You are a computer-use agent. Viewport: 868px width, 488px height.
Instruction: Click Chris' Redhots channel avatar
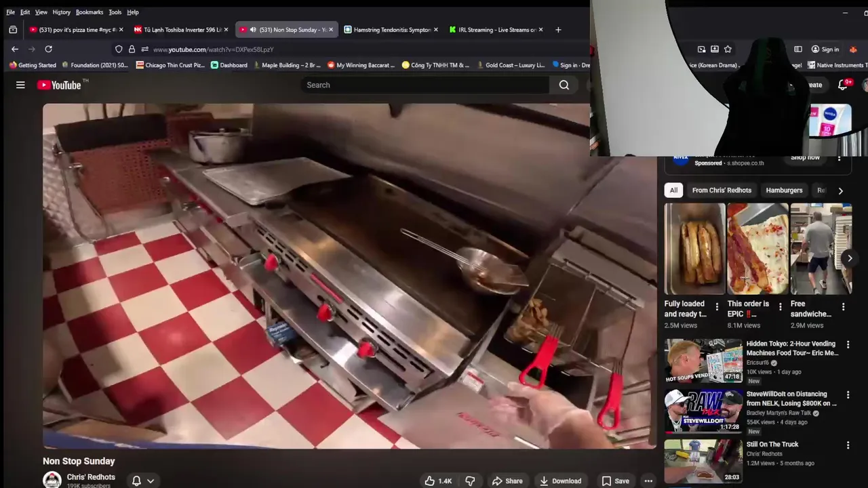point(52,481)
